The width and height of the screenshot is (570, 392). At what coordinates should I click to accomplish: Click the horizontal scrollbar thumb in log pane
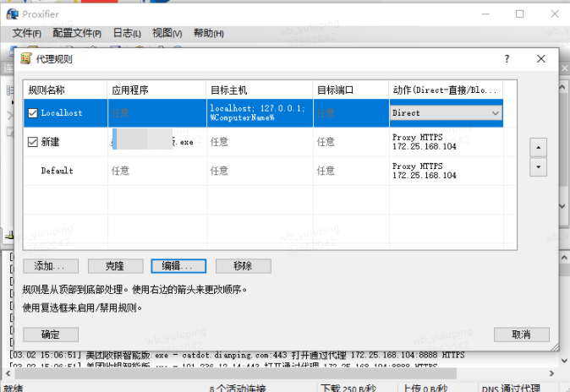tap(235, 373)
